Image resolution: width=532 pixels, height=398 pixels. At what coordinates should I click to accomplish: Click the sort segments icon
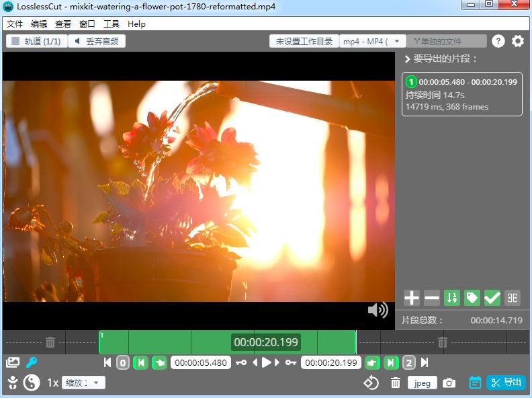tap(452, 298)
